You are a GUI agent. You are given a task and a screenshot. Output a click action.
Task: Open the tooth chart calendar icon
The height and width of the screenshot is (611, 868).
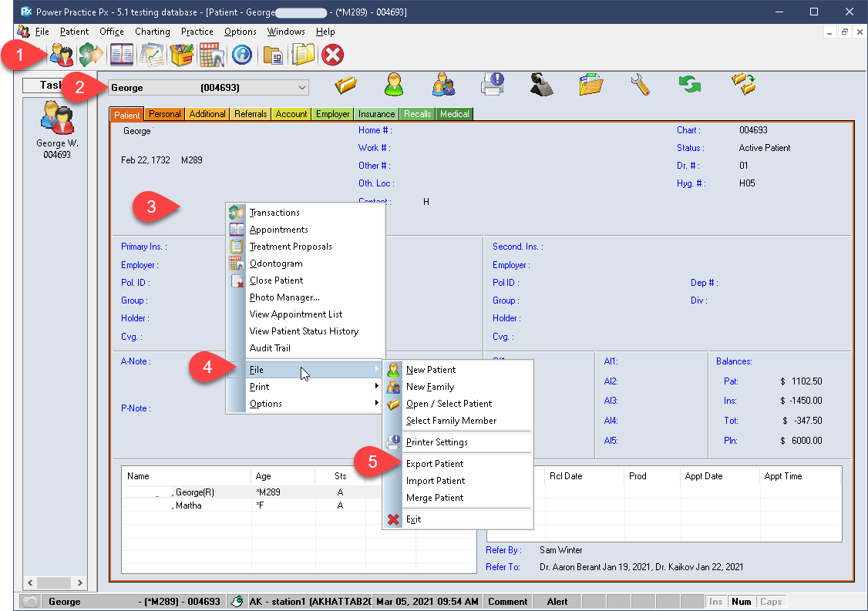coord(211,55)
